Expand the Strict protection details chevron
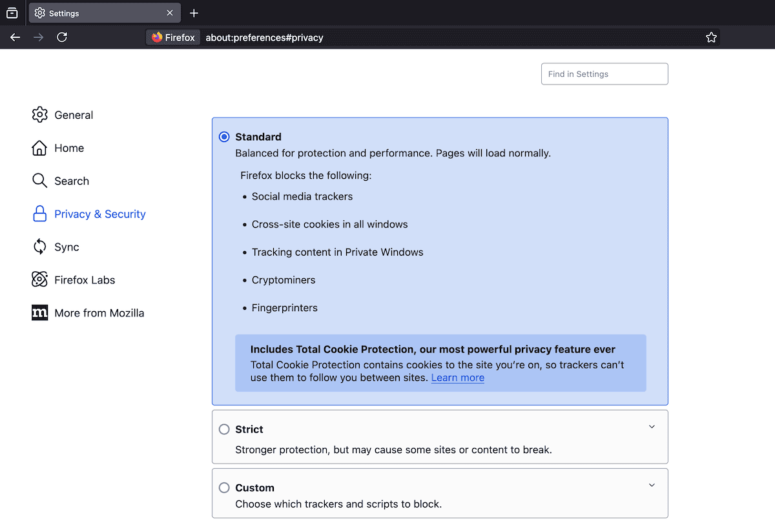 click(x=652, y=427)
